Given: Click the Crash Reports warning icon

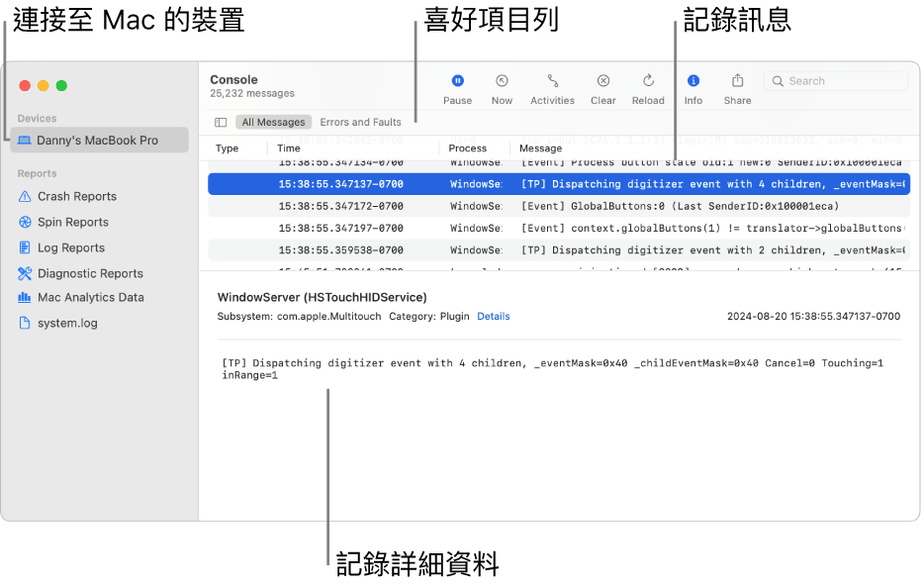Looking at the screenshot, I should point(25,196).
